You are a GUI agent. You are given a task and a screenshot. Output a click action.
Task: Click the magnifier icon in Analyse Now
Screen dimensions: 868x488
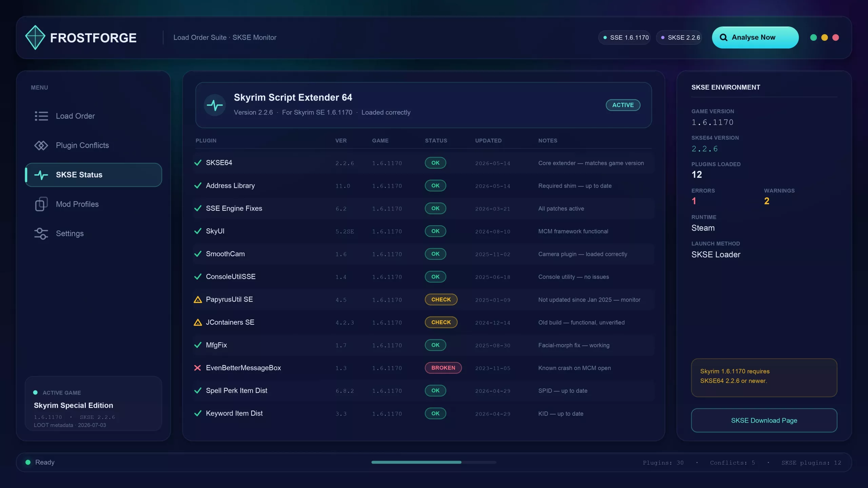tap(723, 37)
